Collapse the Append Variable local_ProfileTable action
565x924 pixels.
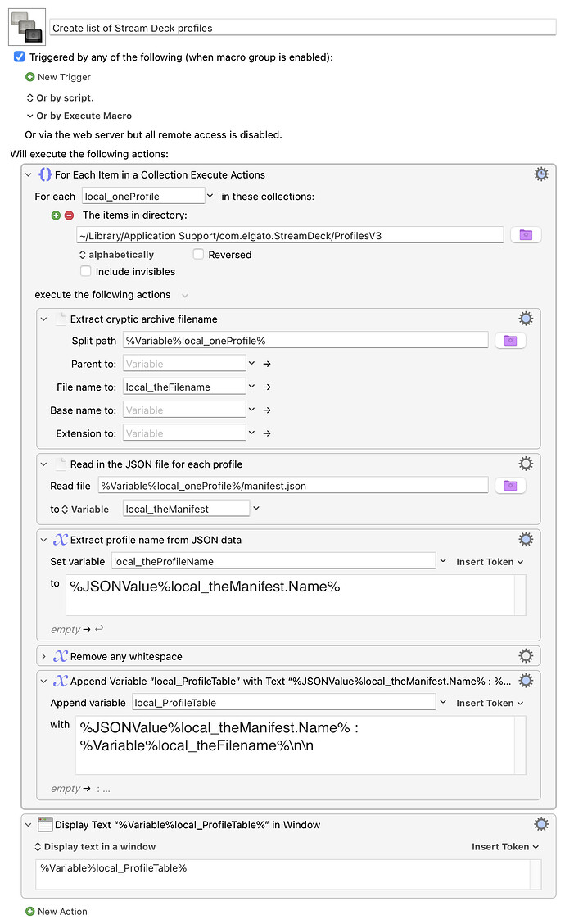point(43,682)
